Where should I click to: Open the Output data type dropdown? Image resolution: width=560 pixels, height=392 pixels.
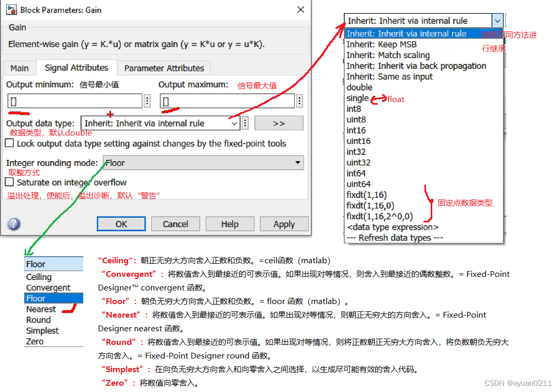[234, 122]
